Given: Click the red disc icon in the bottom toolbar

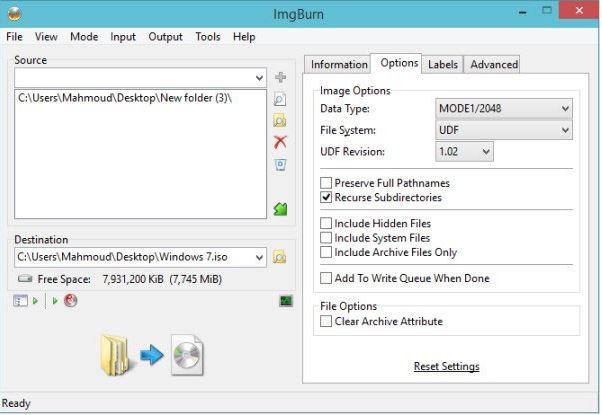Looking at the screenshot, I should pyautogui.click(x=71, y=300).
